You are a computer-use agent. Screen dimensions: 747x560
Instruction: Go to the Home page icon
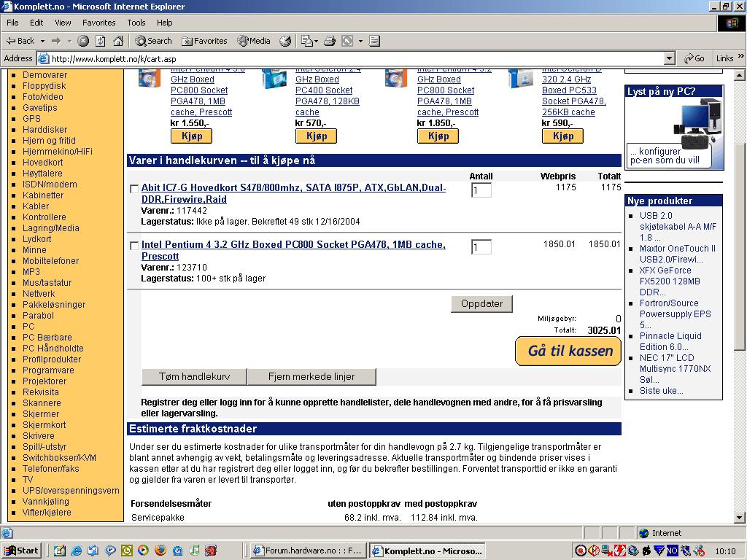pyautogui.click(x=118, y=41)
